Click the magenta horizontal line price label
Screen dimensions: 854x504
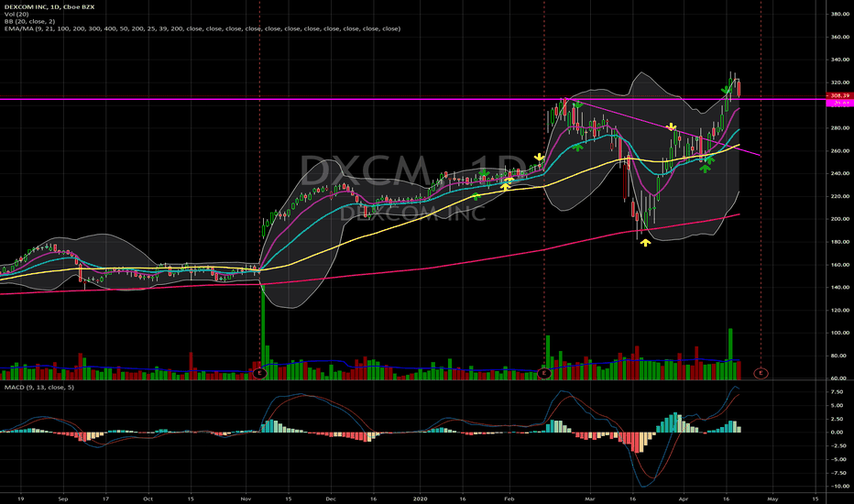click(839, 103)
